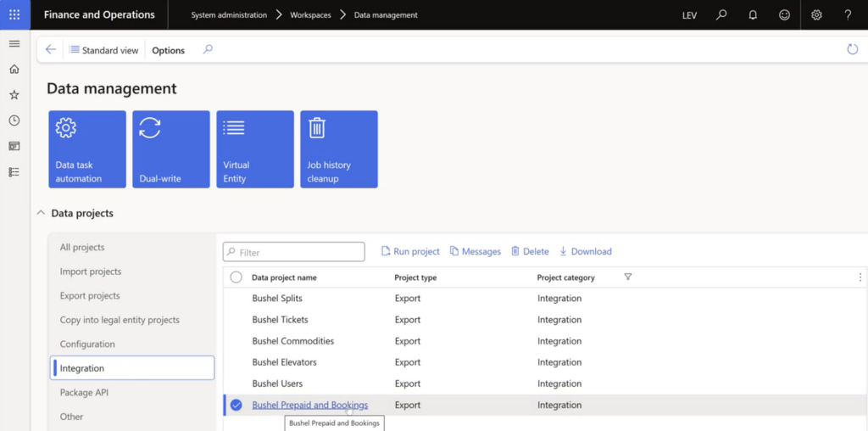The width and height of the screenshot is (868, 431).
Task: Open the Job history cleanup tile
Action: 339,149
